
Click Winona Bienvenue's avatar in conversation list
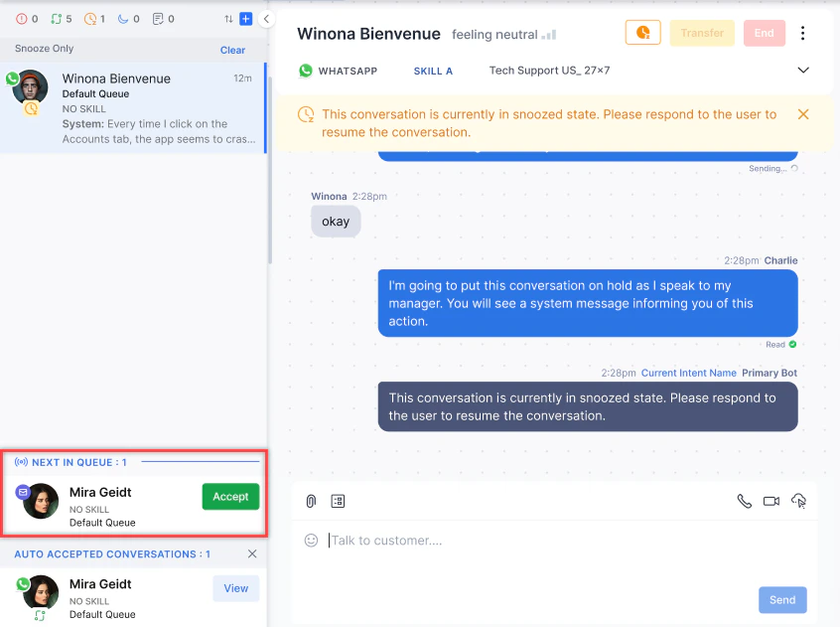click(x=30, y=86)
